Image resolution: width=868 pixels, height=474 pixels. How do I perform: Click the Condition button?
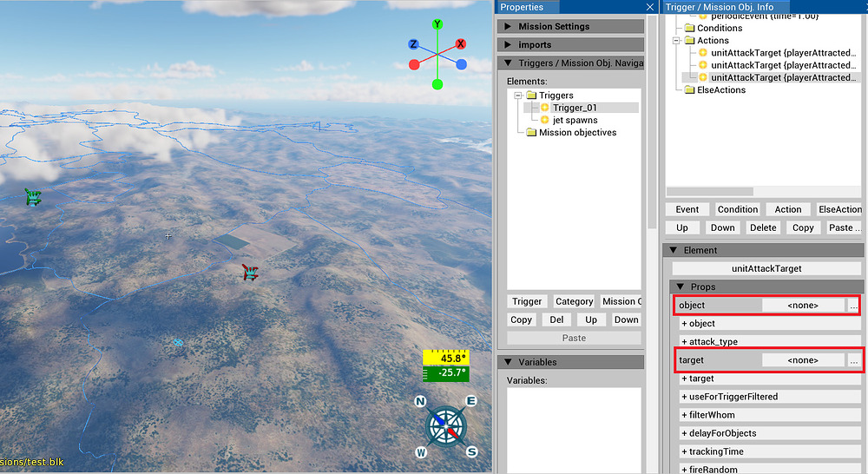click(x=737, y=209)
